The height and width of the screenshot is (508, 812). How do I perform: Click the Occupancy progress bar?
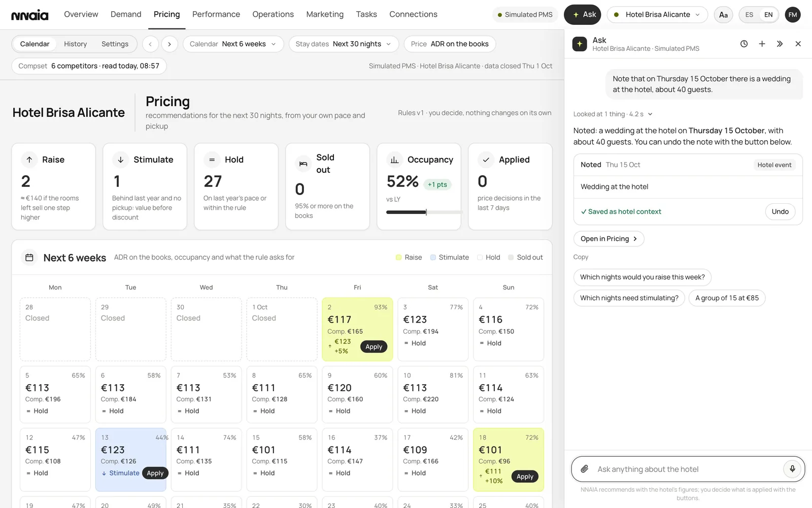point(424,212)
